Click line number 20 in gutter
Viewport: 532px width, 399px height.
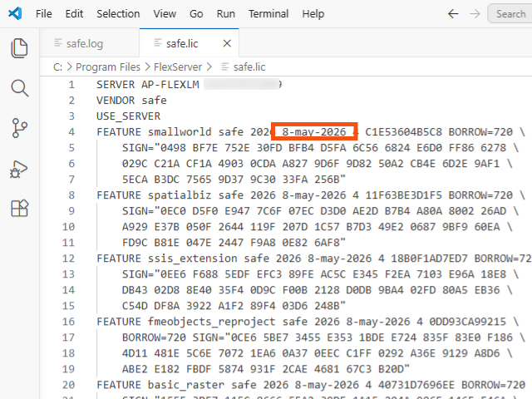[x=68, y=385]
